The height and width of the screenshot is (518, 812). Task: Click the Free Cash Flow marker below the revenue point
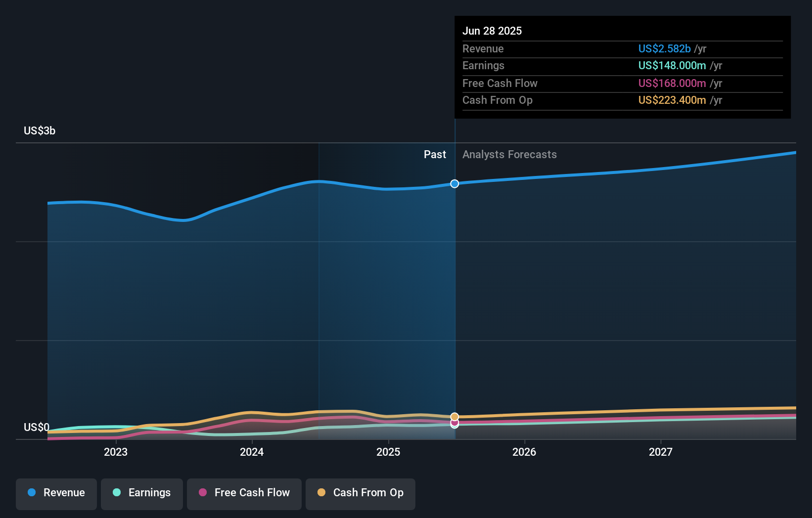click(454, 424)
